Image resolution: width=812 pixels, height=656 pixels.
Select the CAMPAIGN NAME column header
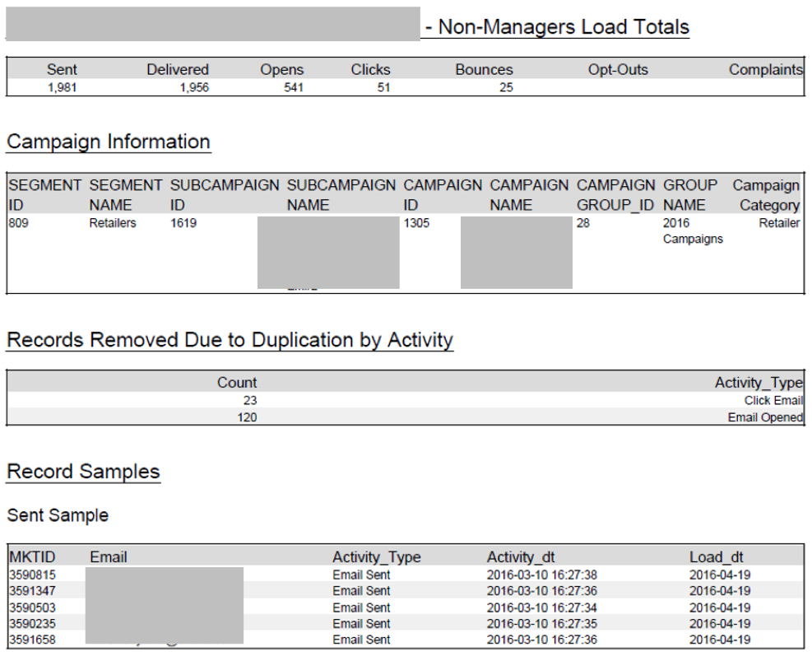(529, 195)
